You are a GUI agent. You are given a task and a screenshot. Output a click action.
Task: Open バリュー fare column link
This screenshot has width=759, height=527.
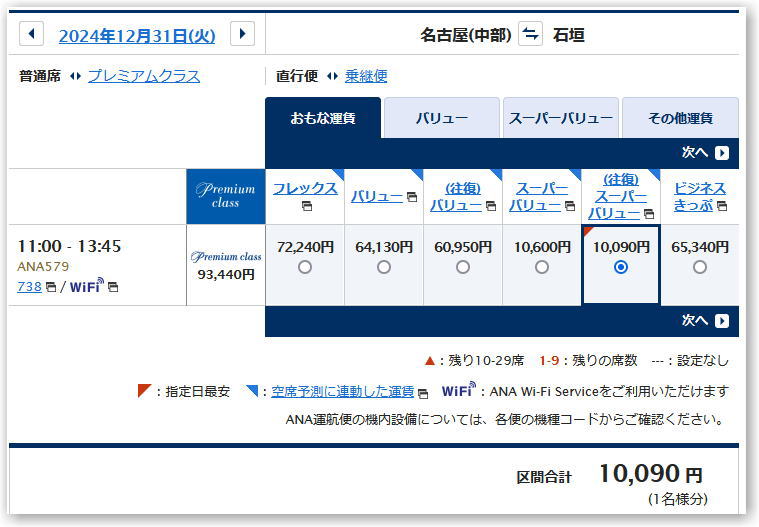(x=377, y=197)
